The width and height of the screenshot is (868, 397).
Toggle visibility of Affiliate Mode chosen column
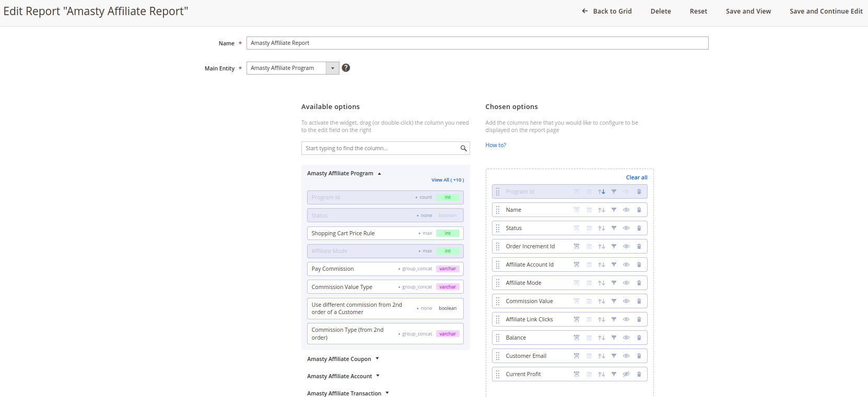[626, 283]
